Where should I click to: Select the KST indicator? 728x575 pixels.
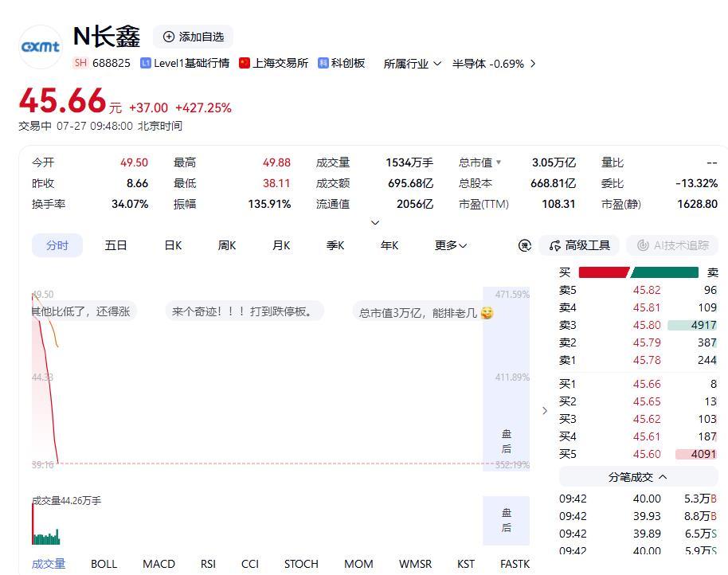(x=466, y=564)
